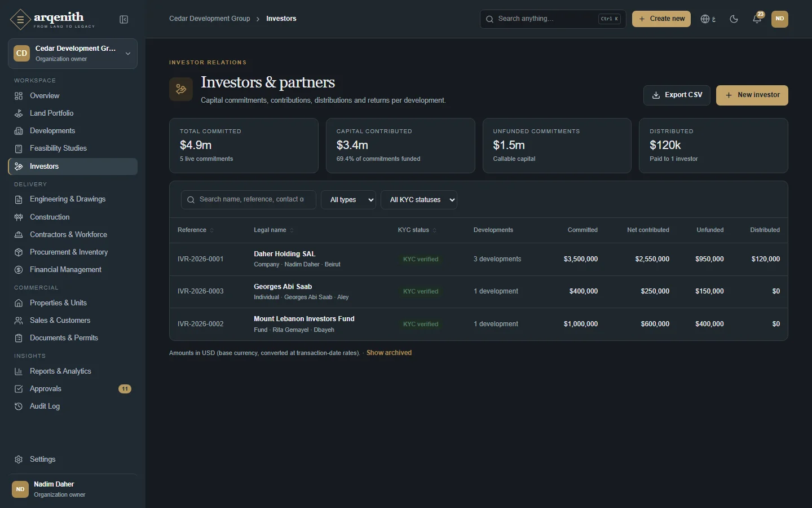Viewport: 812px width, 508px height.
Task: Click the Nadim Daher profile footer
Action: click(73, 489)
